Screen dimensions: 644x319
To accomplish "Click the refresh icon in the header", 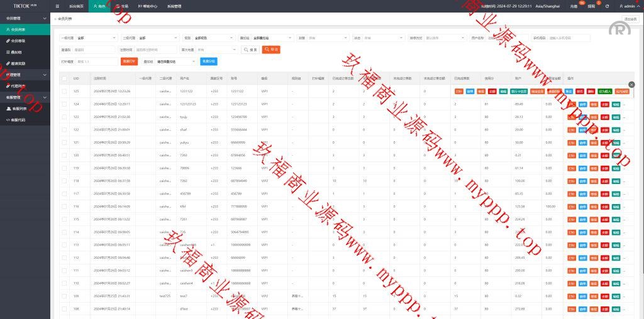I will [x=607, y=6].
